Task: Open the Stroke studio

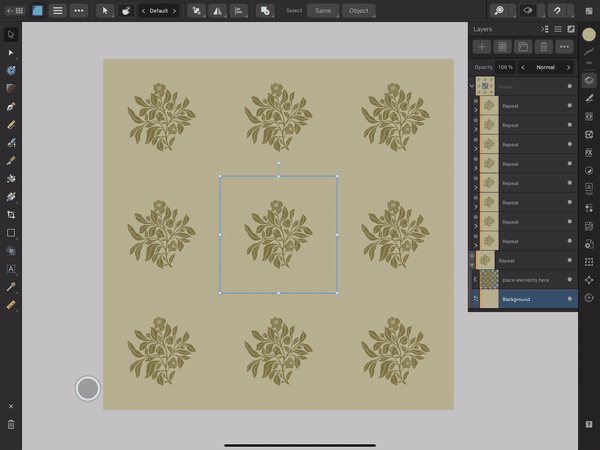Action: 589,52
